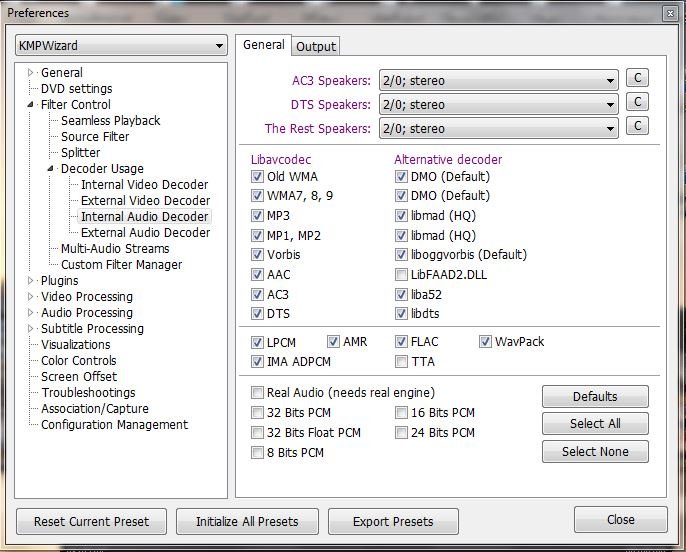Viewport: 686px width, 552px height.
Task: Click the C button beside AC3 Speakers
Action: pos(637,78)
